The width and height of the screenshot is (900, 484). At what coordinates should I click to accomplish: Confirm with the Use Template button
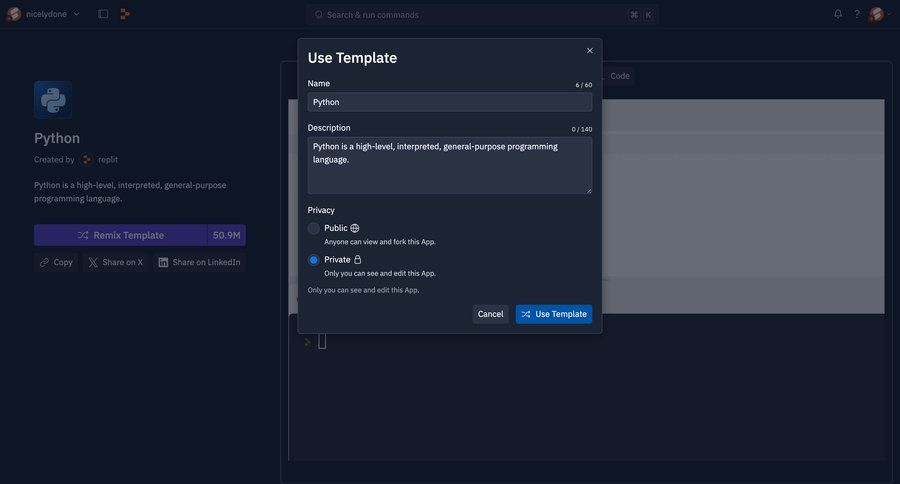(554, 314)
